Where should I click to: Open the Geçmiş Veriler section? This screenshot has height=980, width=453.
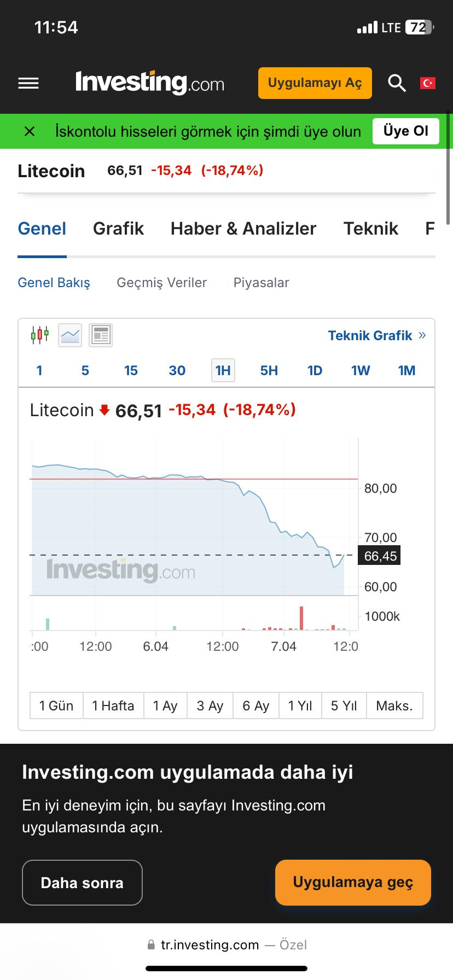[x=161, y=283]
